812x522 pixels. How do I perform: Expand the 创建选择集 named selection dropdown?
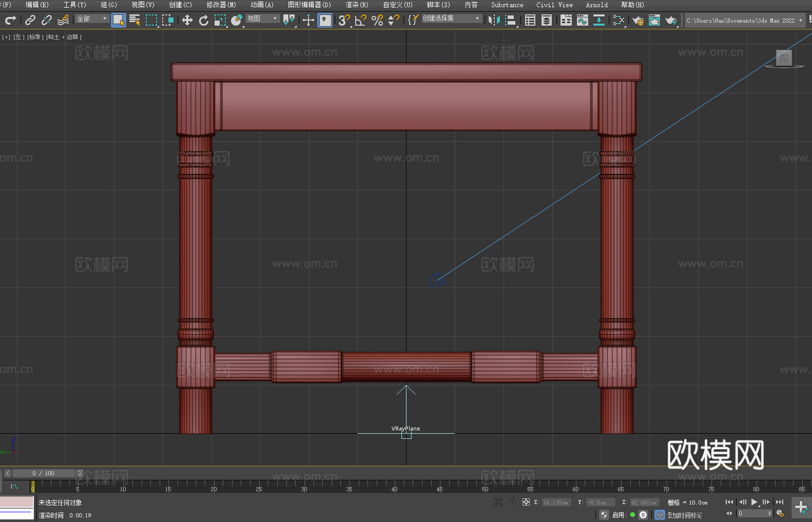452,18
